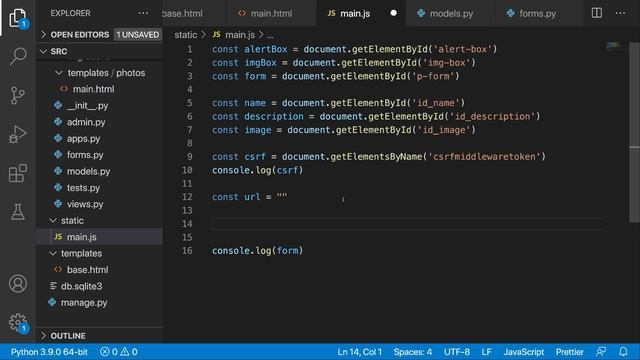Change end of line sequence LF

[x=487, y=351]
